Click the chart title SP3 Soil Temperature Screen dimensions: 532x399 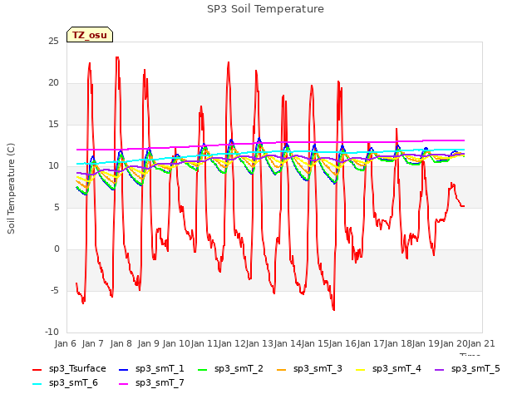pyautogui.click(x=265, y=9)
